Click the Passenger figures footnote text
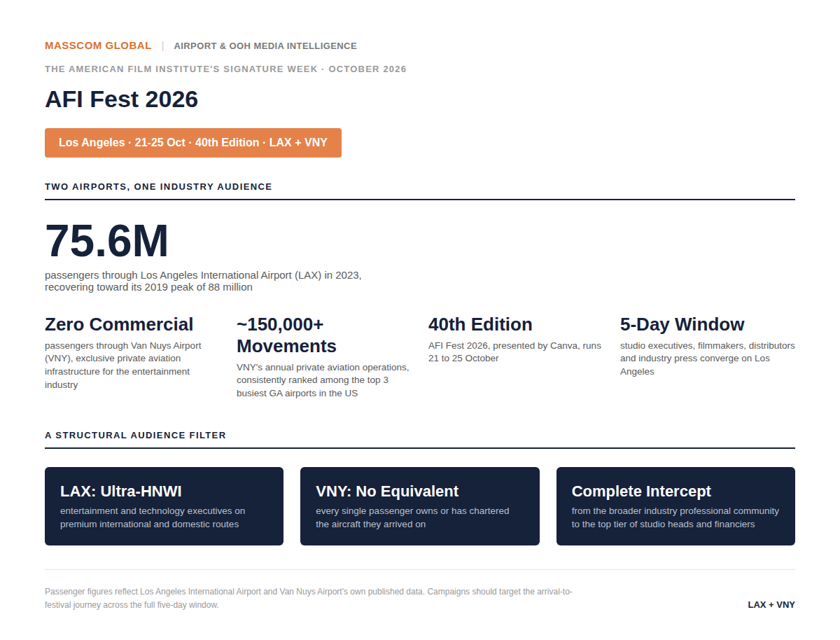The width and height of the screenshot is (840, 640). point(309,598)
